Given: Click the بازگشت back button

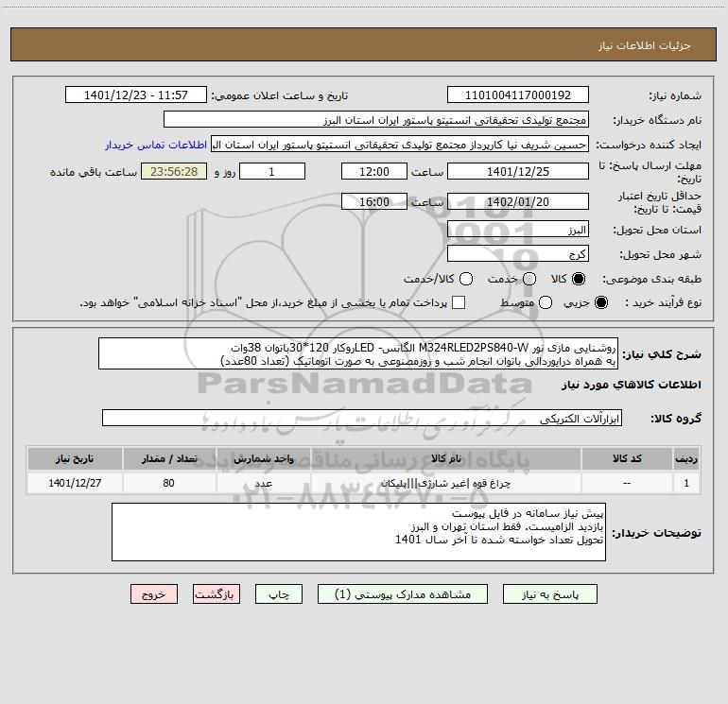Looking at the screenshot, I should (217, 594).
